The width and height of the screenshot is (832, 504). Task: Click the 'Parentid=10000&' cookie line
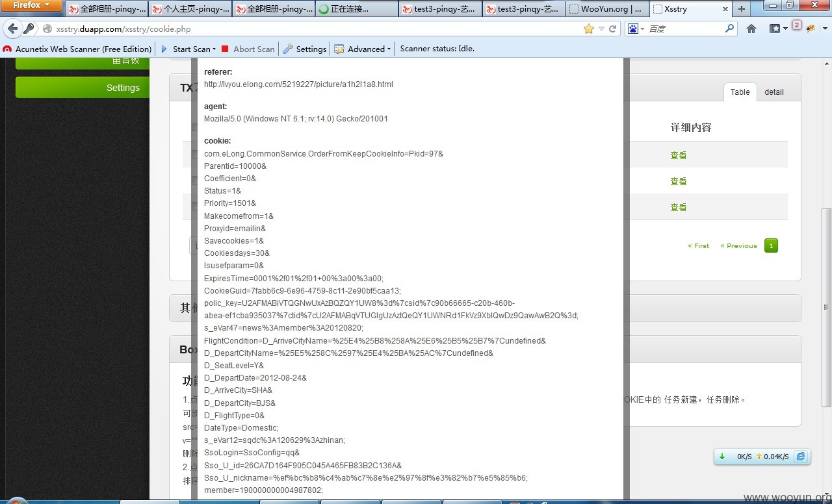click(x=235, y=166)
